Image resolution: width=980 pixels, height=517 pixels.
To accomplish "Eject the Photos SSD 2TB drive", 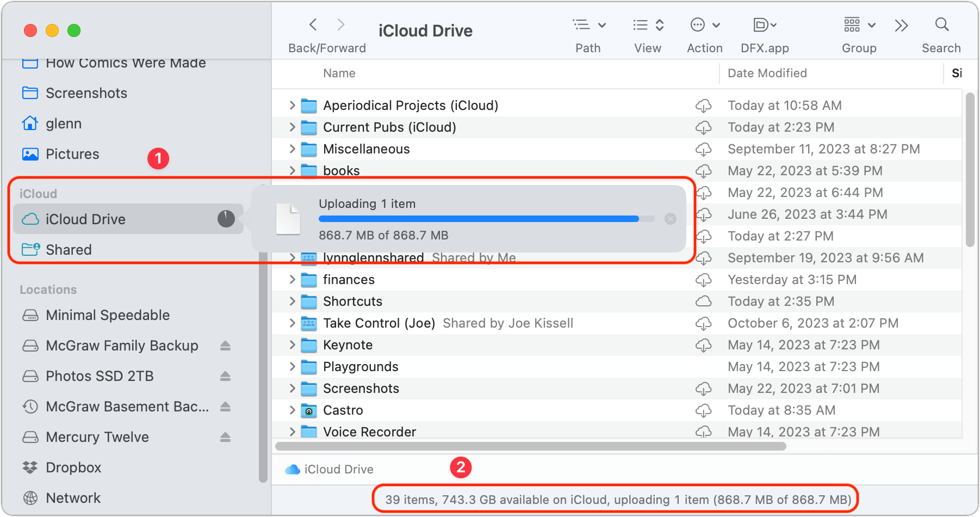I will pos(226,376).
